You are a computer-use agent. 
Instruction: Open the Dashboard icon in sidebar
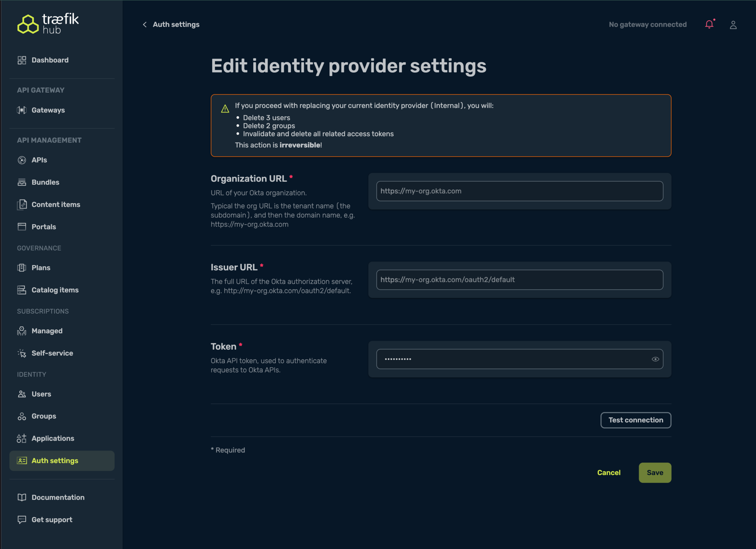tap(22, 60)
